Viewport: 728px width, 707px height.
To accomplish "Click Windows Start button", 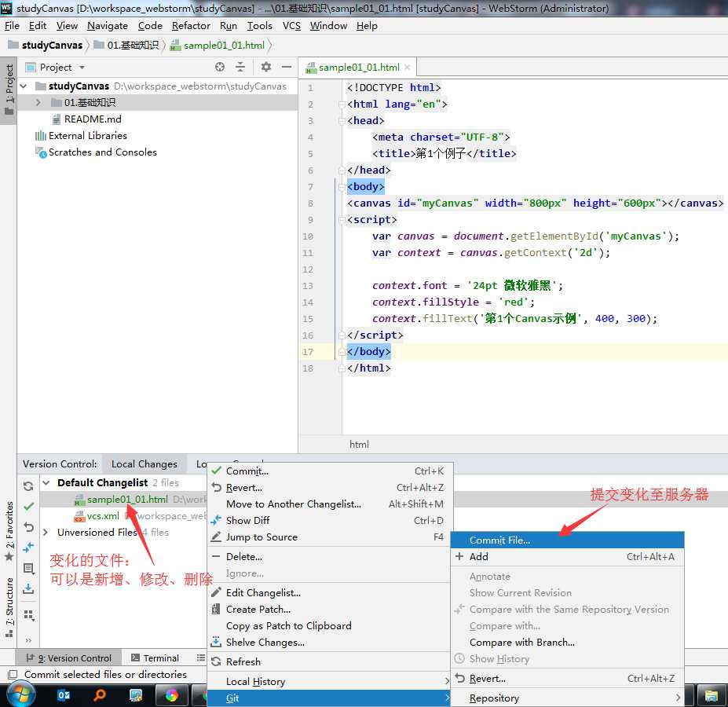I will [20, 695].
